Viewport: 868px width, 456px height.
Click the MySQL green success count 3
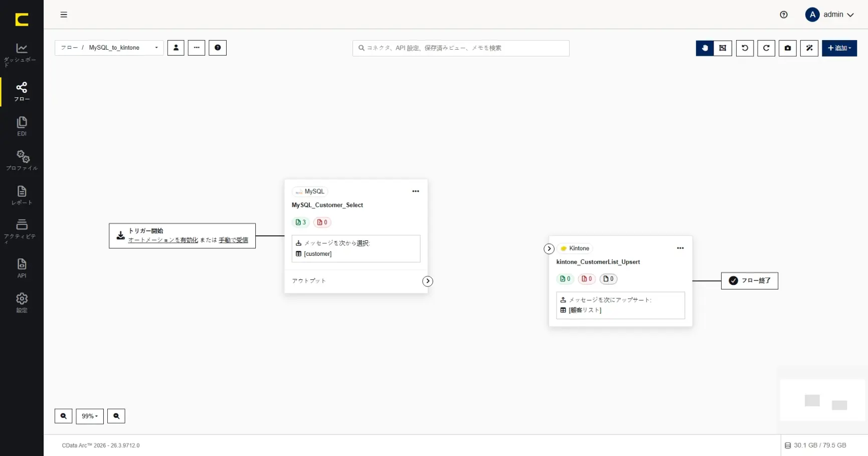tap(301, 222)
